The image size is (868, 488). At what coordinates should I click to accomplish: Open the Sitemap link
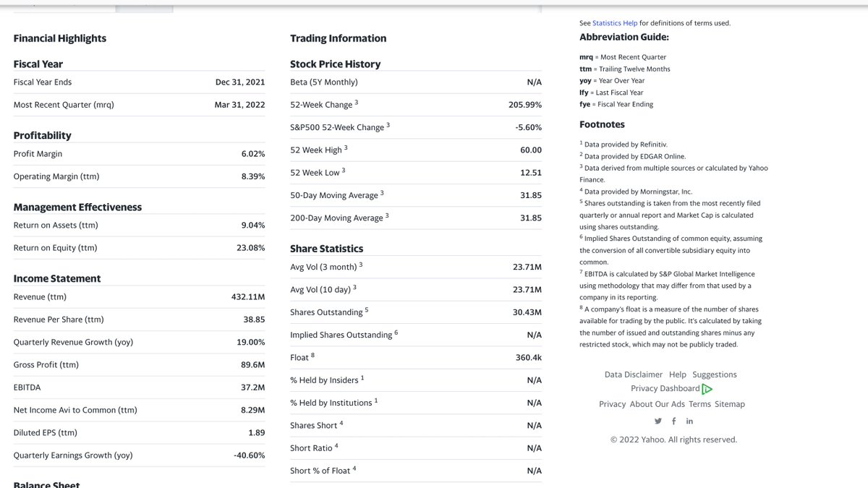tap(730, 404)
